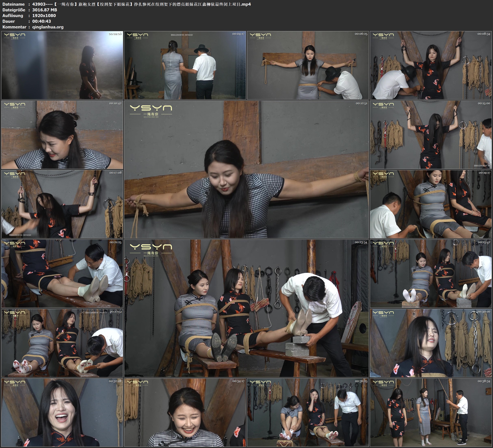Select the thumbnail at 00:19:17
This screenshot has height=448, width=493.
pyautogui.click(x=431, y=204)
